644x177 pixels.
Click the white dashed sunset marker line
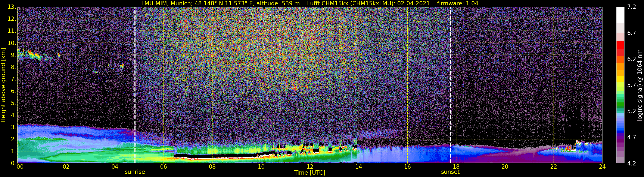(x=451, y=85)
